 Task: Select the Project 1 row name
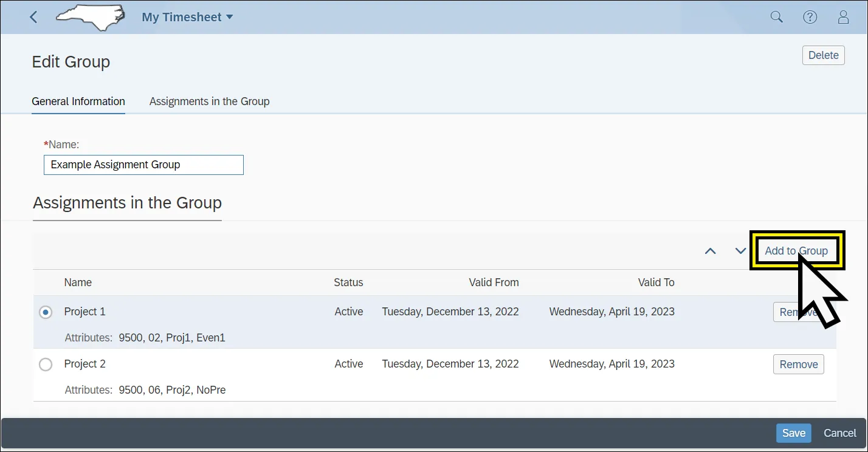click(x=84, y=312)
